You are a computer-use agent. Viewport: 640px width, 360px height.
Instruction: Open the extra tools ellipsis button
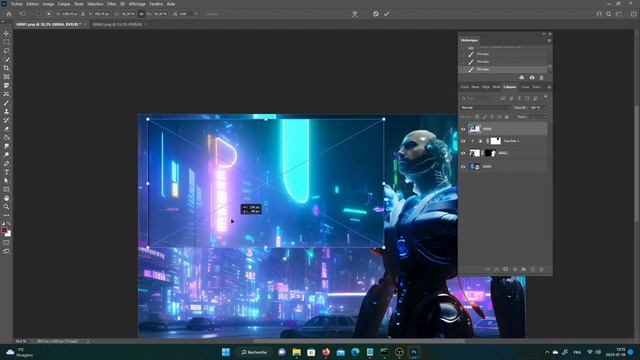click(6, 215)
